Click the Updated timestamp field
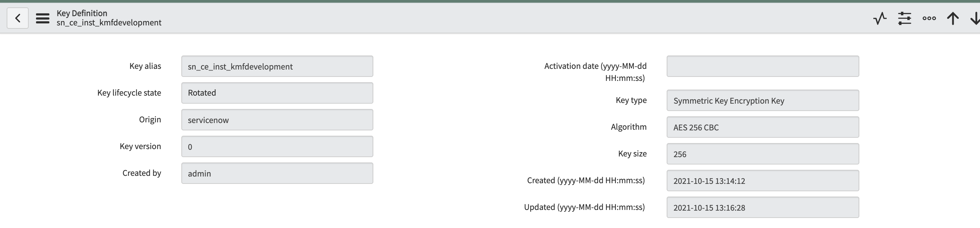Viewport: 980px width, 228px height. click(x=763, y=207)
